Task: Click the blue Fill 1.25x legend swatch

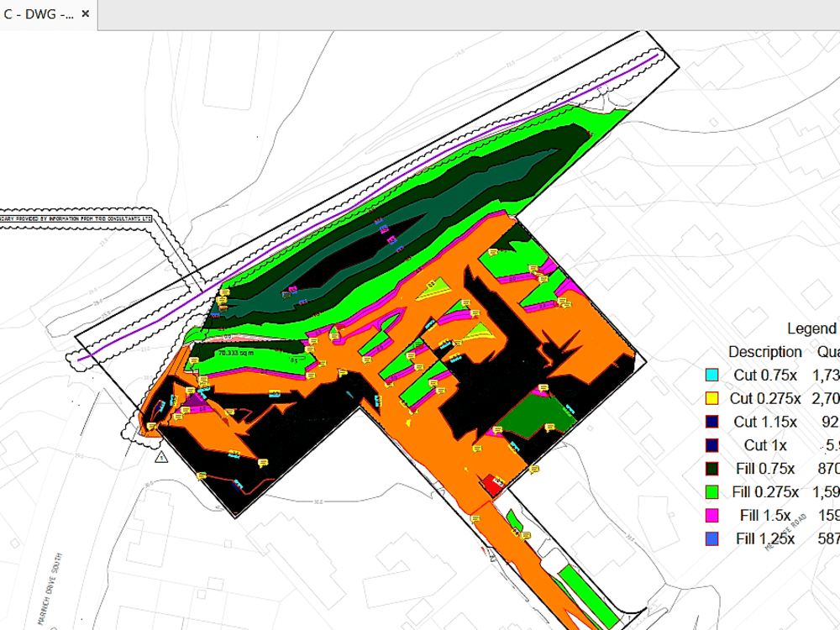Action: (712, 539)
